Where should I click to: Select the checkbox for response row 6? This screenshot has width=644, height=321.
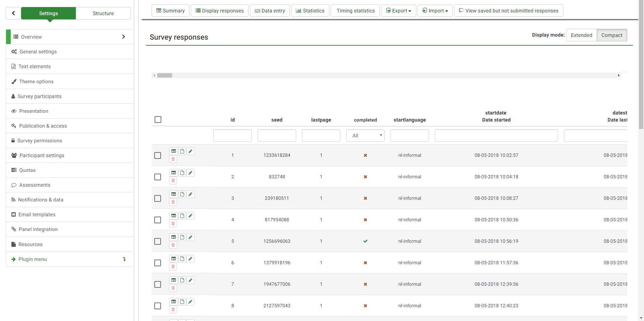click(158, 263)
